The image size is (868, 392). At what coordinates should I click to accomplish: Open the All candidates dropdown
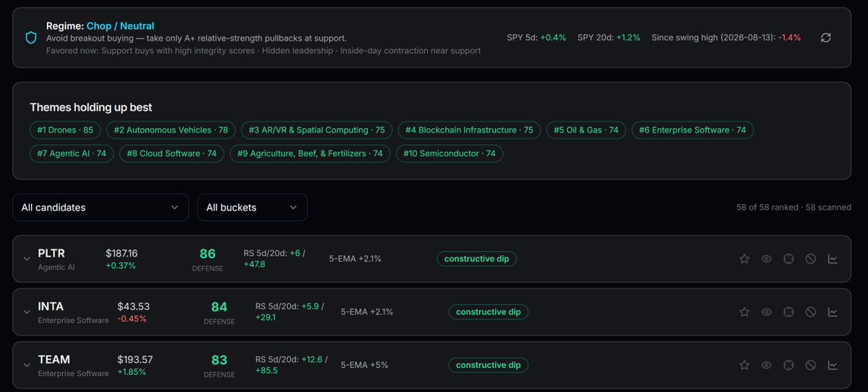100,207
